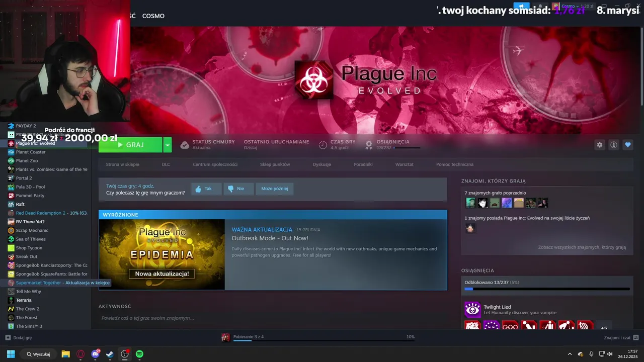This screenshot has height=362, width=644.
Task: Click the play time clock icon
Action: (x=323, y=145)
